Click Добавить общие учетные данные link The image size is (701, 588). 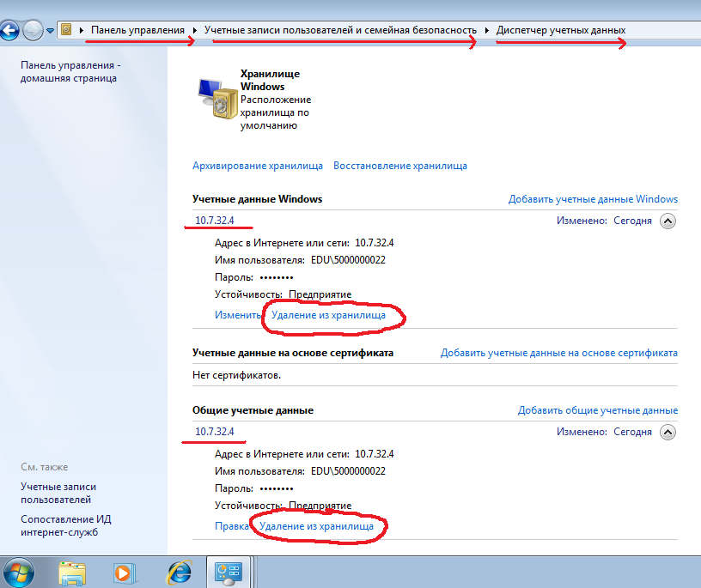coord(598,410)
